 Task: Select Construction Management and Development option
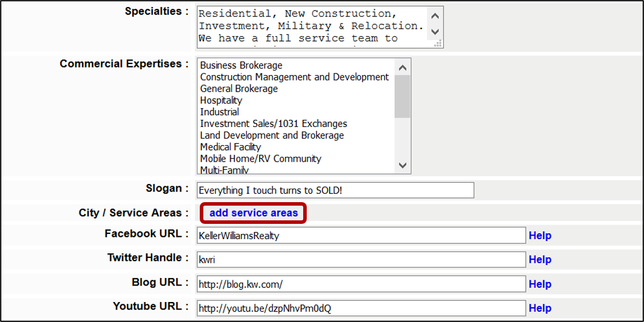pyautogui.click(x=295, y=77)
